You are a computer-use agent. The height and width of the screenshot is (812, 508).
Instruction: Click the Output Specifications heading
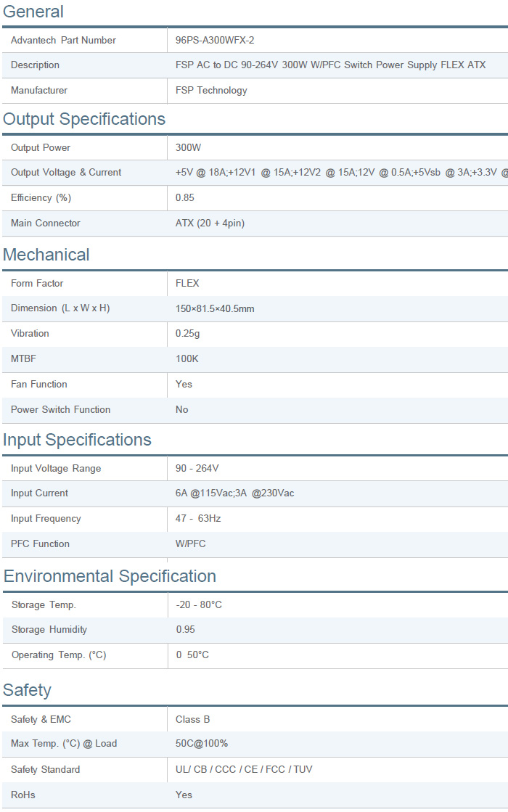[x=84, y=120]
